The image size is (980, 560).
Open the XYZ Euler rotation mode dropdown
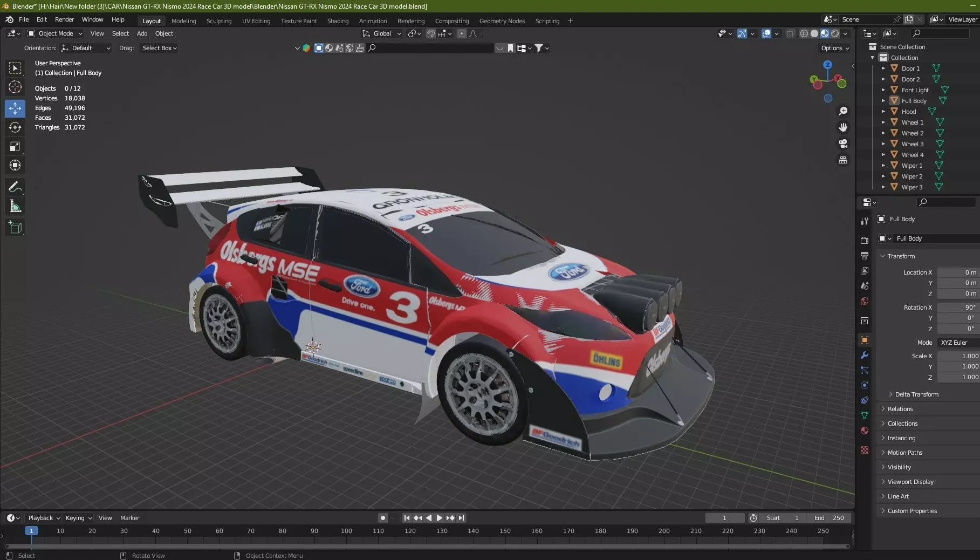958,343
